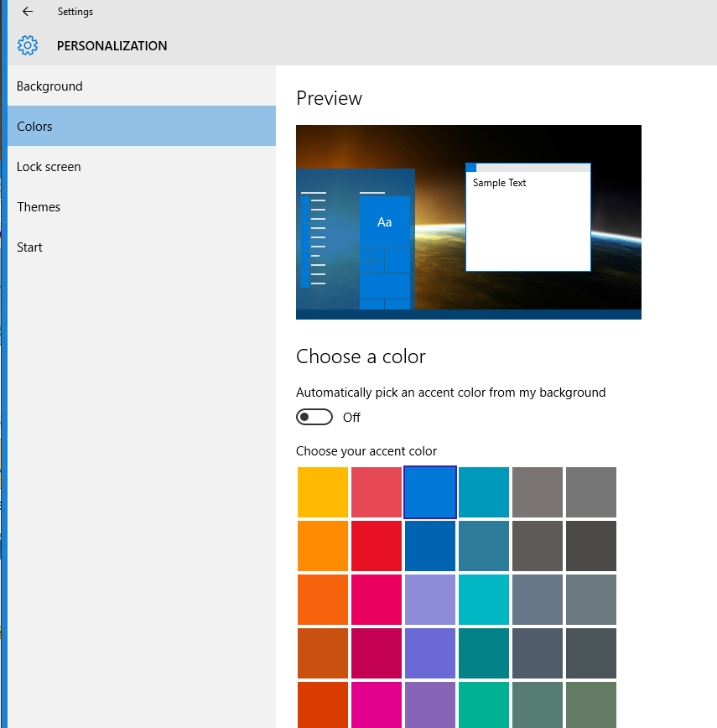
Task: Select the light lavender accent color
Action: pos(430,600)
